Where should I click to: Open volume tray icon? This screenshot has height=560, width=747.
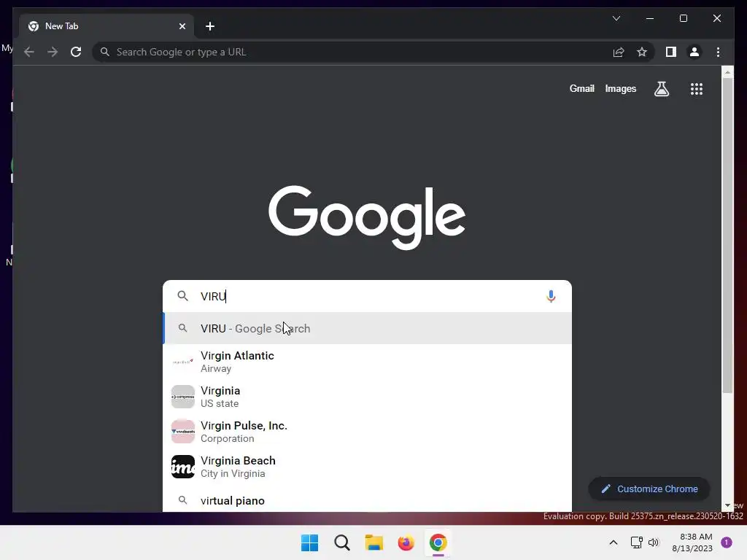click(654, 542)
